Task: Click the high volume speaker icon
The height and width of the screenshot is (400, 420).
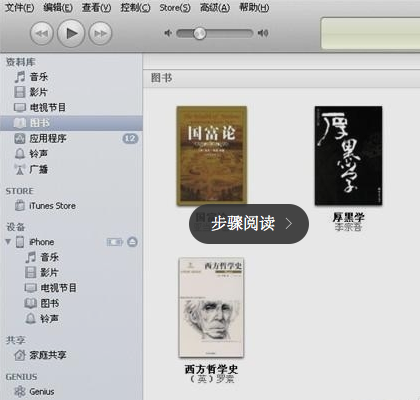Action: [263, 33]
